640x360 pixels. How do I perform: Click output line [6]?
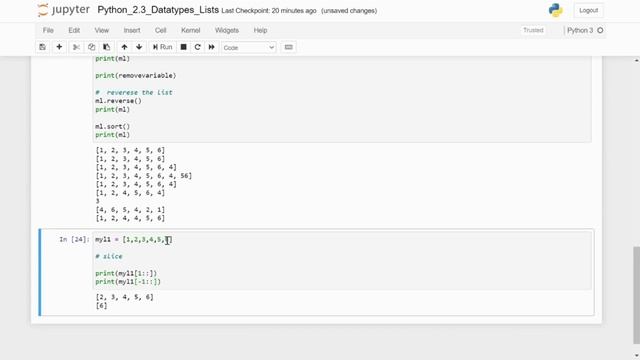[x=101, y=306]
